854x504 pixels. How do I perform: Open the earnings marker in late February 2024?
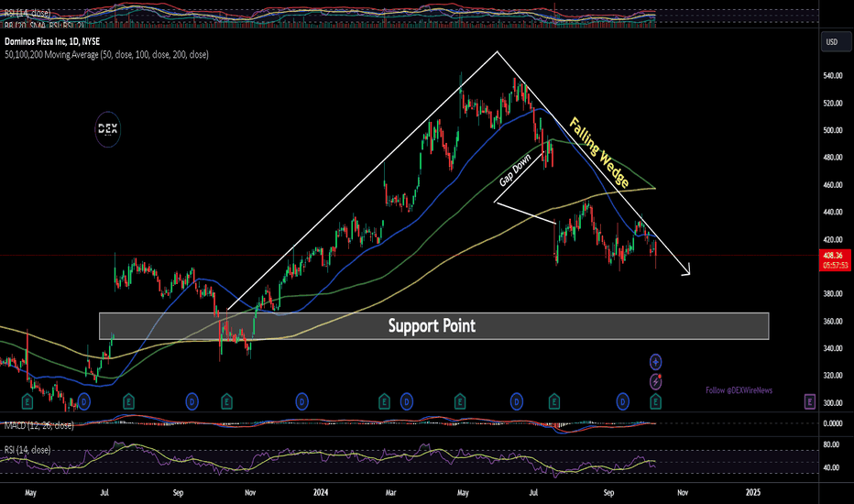[384, 402]
